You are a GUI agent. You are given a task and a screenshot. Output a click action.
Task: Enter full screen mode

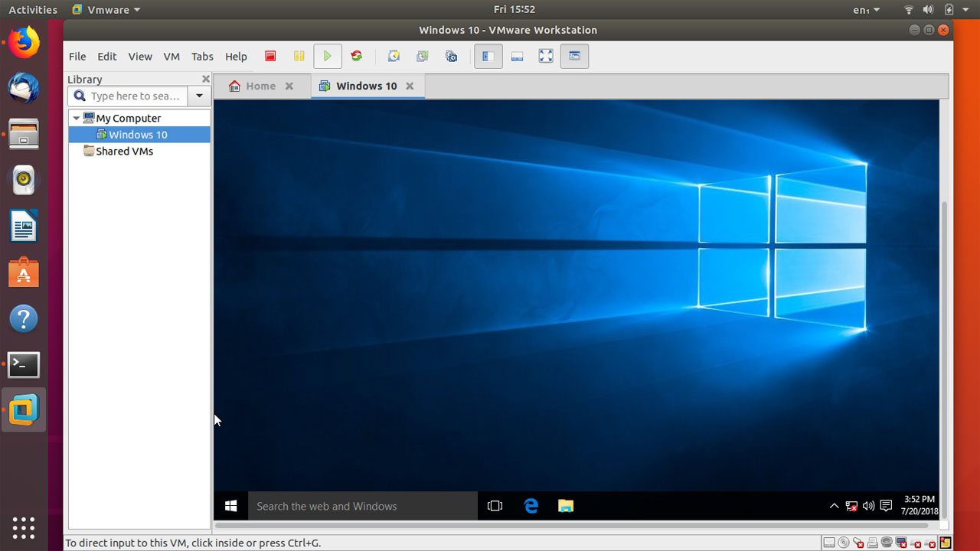(545, 55)
